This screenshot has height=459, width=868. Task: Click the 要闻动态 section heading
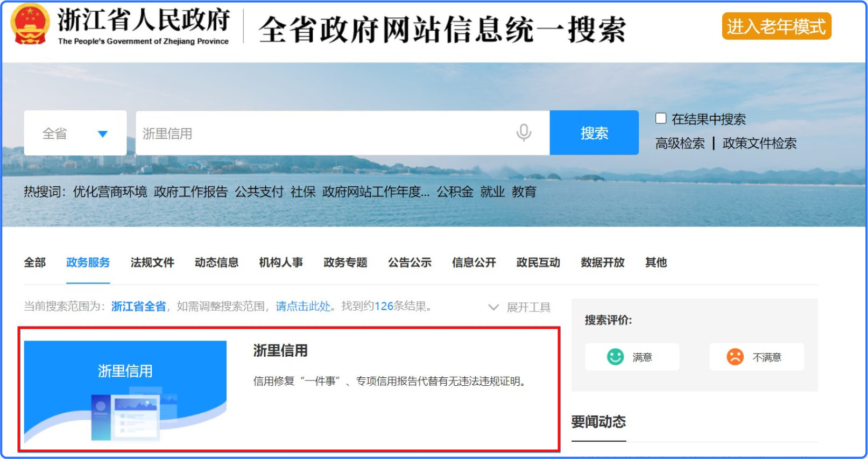coord(598,422)
